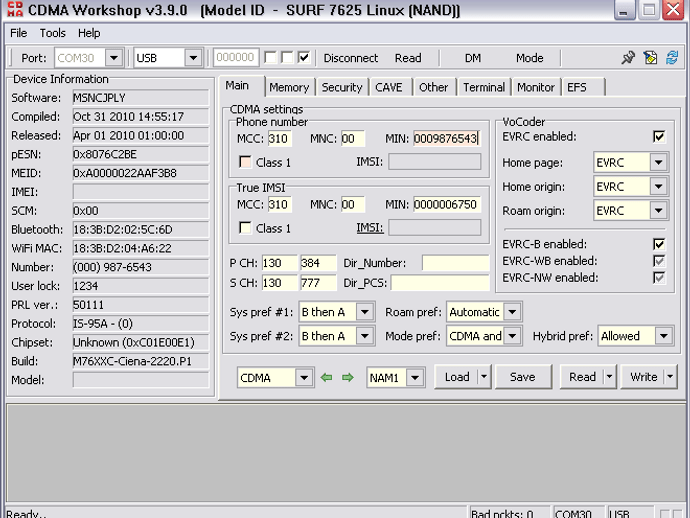
Task: Click the bottom Read button
Action: [x=582, y=377]
